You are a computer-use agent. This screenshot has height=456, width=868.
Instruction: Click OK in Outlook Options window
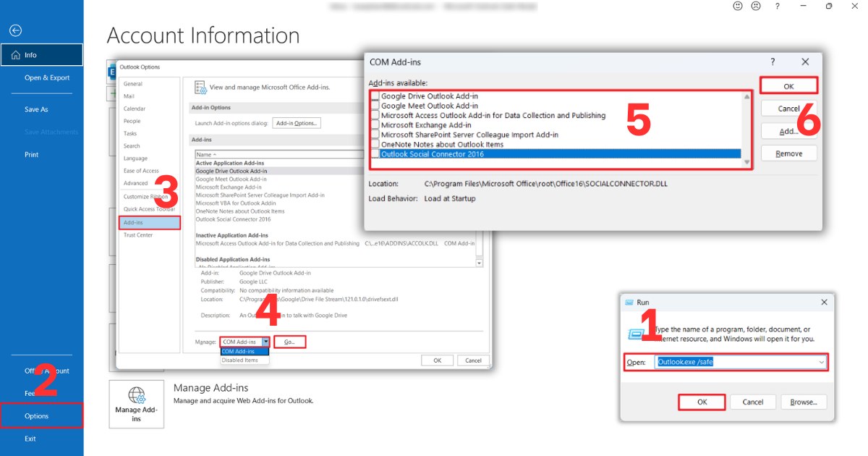pyautogui.click(x=438, y=360)
